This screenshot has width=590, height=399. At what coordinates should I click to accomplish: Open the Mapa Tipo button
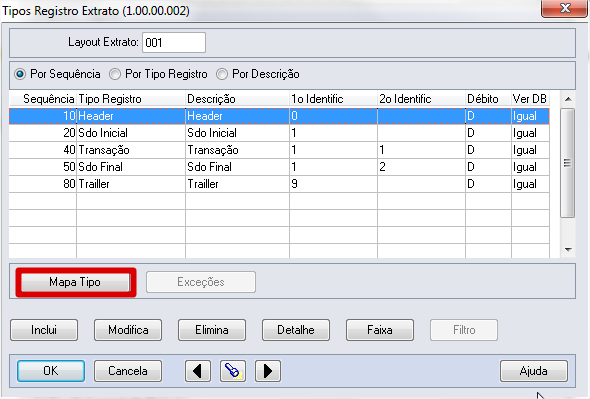click(75, 282)
